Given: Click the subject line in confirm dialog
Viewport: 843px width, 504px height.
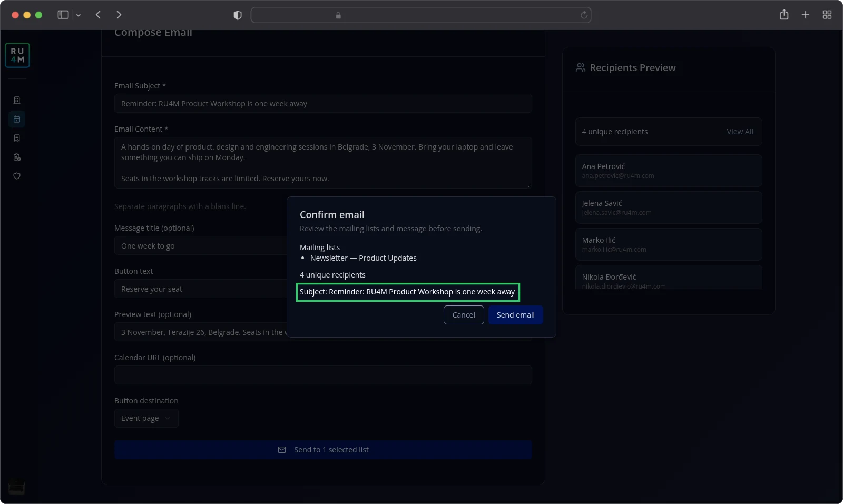Looking at the screenshot, I should (408, 292).
